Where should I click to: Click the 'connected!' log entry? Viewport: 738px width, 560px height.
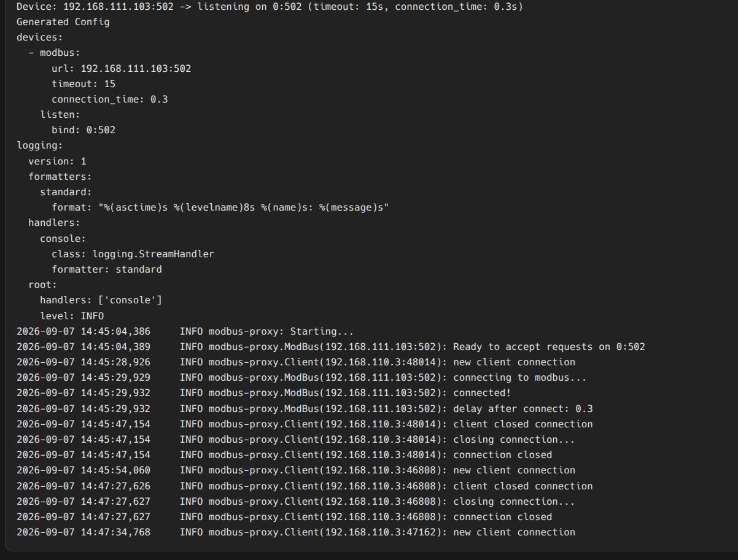point(263,393)
